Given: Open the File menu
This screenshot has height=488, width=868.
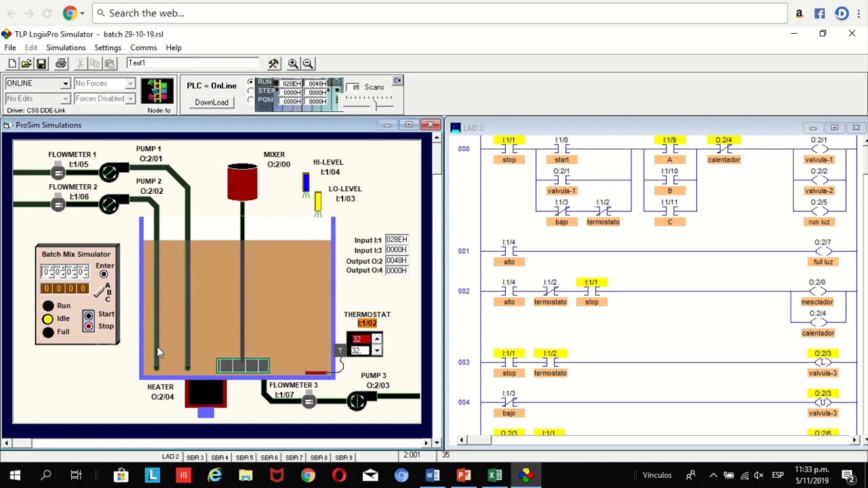Looking at the screenshot, I should (x=10, y=47).
